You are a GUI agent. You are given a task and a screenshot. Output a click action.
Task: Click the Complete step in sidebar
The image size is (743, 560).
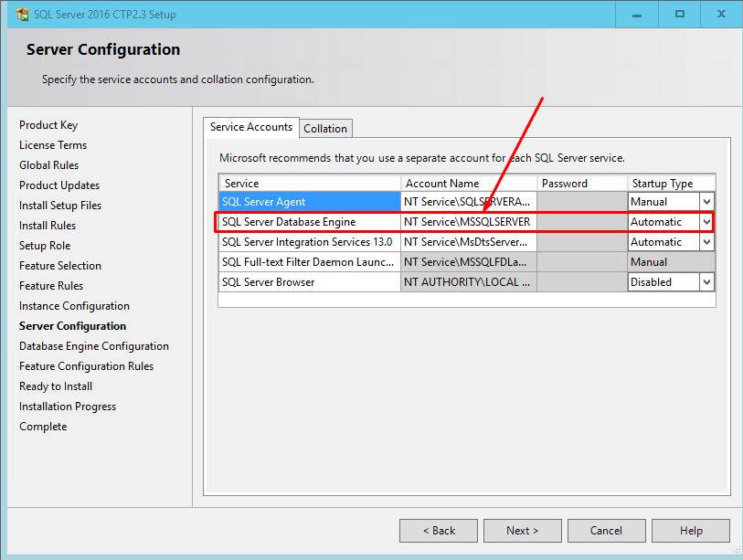coord(43,427)
